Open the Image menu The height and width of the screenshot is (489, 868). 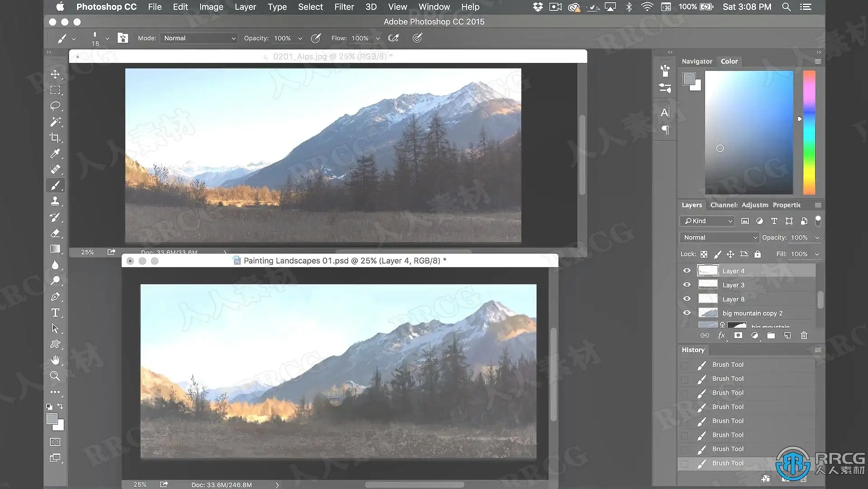(x=211, y=7)
